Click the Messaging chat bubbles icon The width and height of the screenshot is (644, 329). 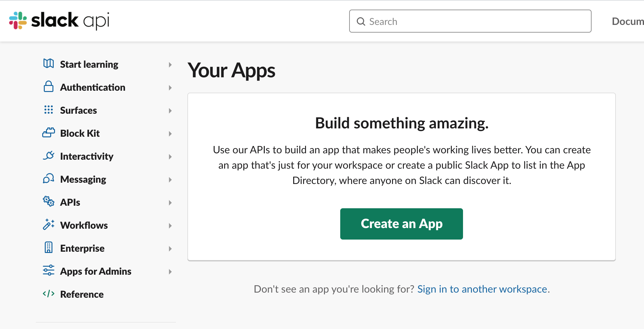(49, 179)
